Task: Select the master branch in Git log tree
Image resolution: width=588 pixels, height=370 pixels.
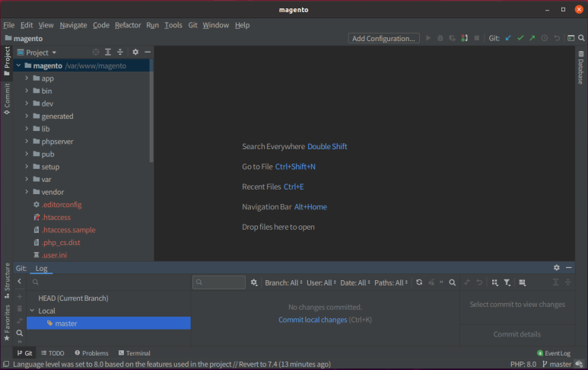Action: coord(109,323)
